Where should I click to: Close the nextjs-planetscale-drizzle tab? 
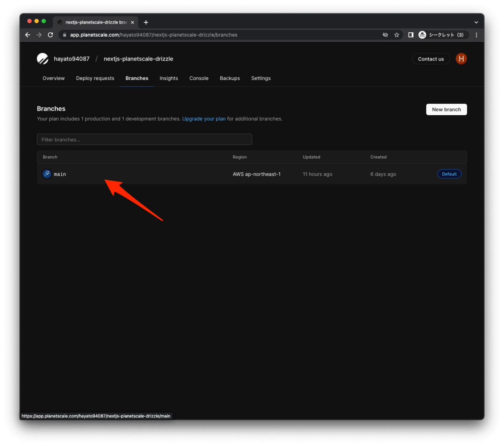pos(132,22)
